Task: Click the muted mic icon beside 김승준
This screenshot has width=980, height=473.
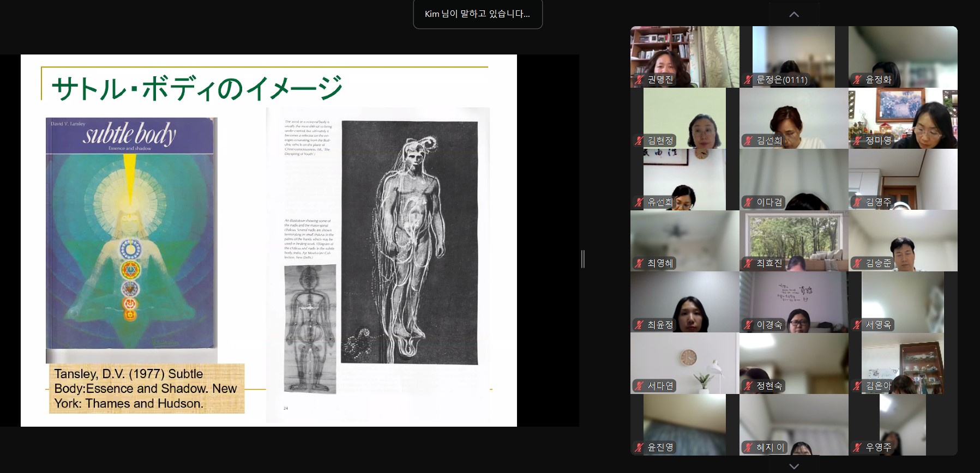Action: [857, 263]
